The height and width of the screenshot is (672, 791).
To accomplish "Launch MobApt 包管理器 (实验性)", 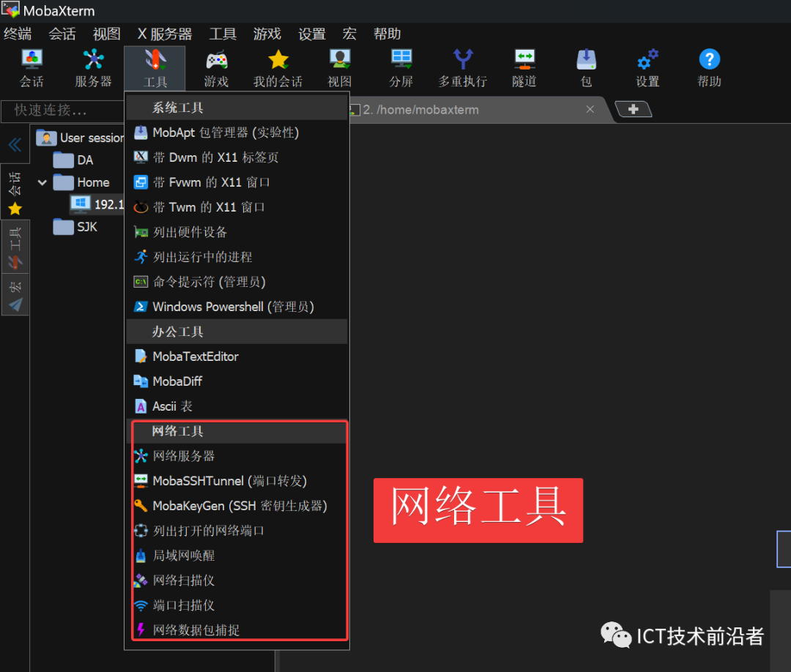I will (237, 132).
